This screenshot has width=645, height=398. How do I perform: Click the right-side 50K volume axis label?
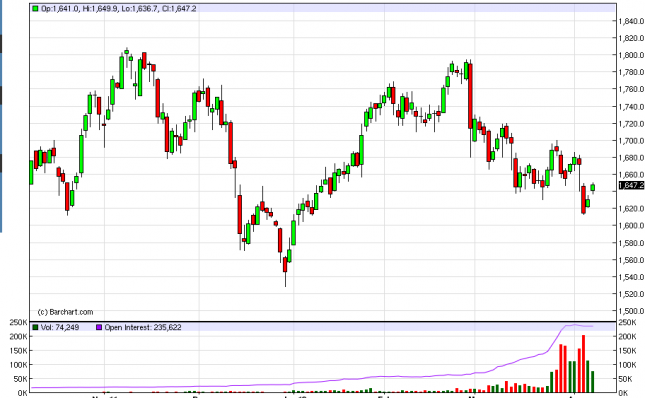pyautogui.click(x=626, y=379)
